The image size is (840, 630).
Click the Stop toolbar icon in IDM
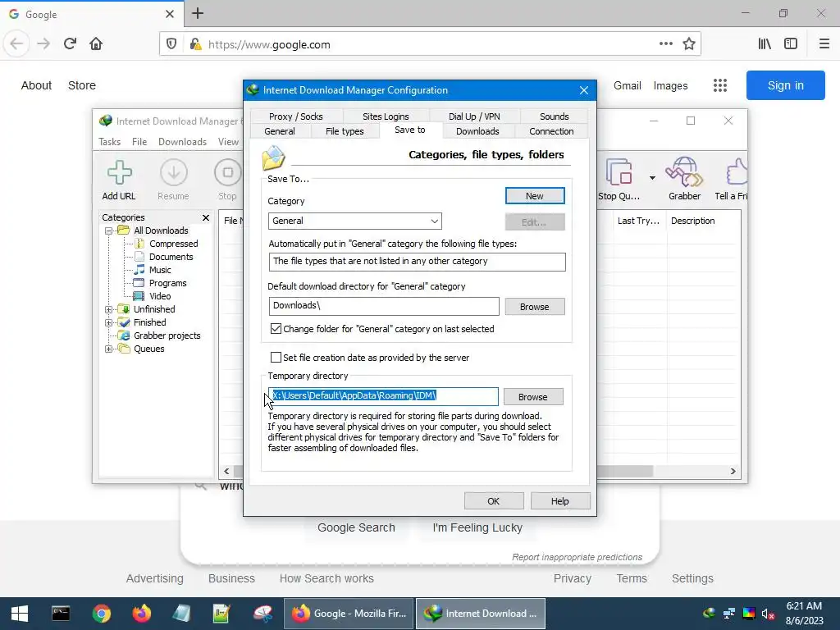click(x=227, y=180)
